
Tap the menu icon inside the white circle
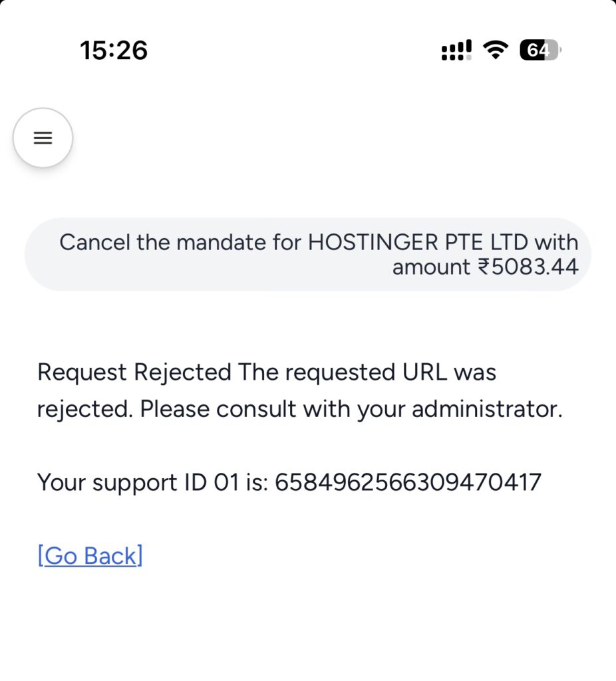pyautogui.click(x=43, y=138)
